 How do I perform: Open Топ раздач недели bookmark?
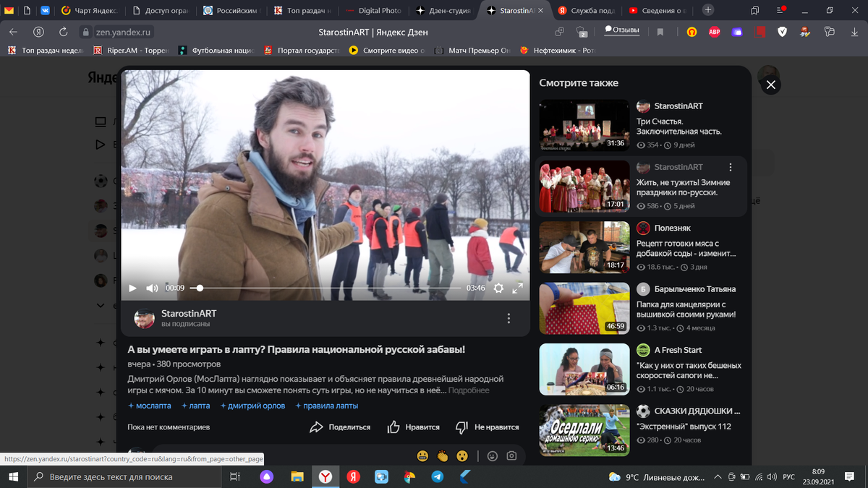(45, 51)
